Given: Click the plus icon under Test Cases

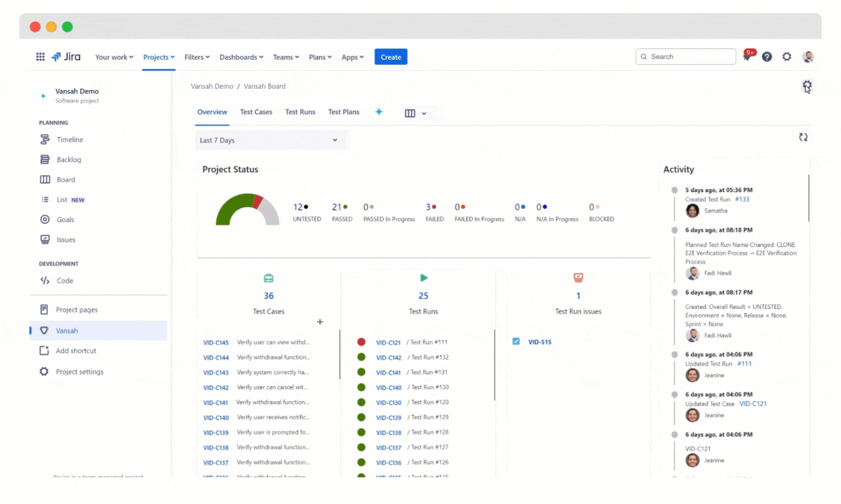Looking at the screenshot, I should click(x=320, y=322).
